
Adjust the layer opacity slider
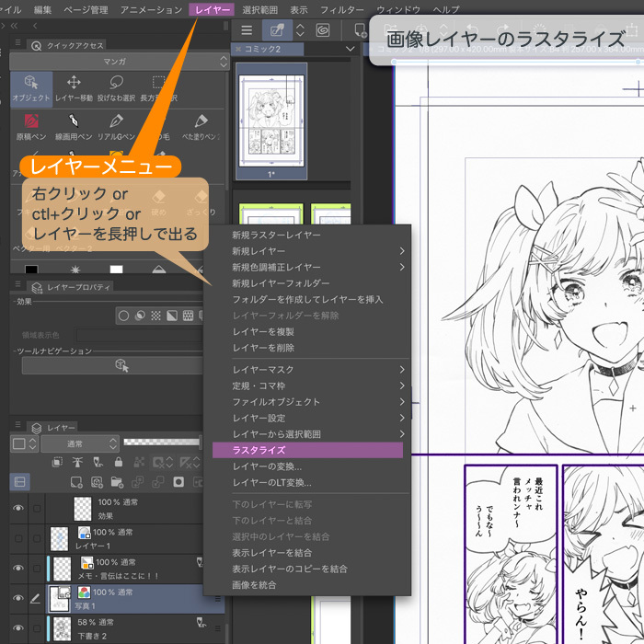162,442
